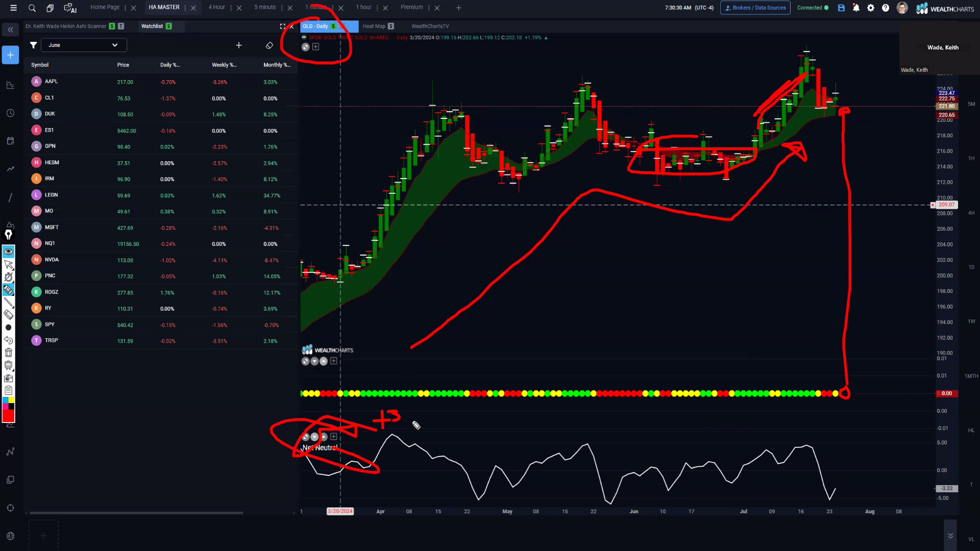Open the help question mark icon

coord(886,8)
